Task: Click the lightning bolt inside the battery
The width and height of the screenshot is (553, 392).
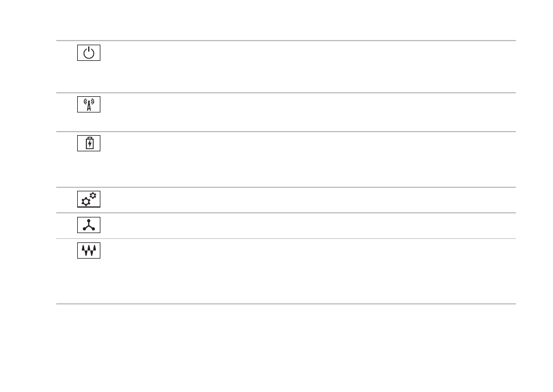Action: pos(89,144)
